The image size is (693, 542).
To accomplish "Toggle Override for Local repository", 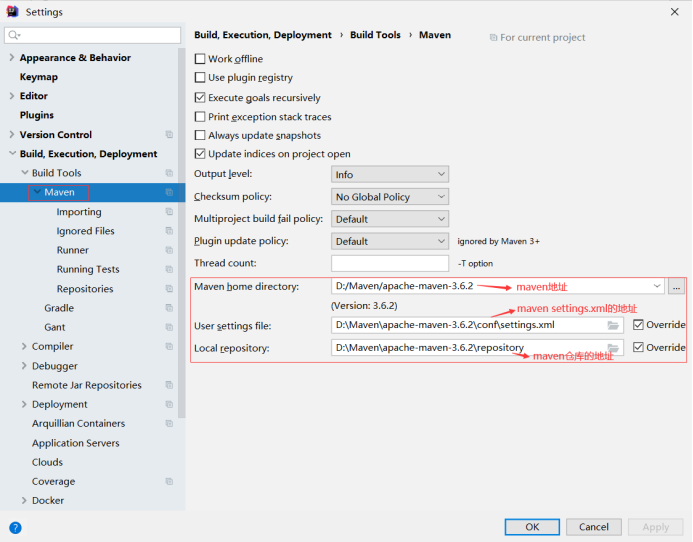I will (638, 347).
